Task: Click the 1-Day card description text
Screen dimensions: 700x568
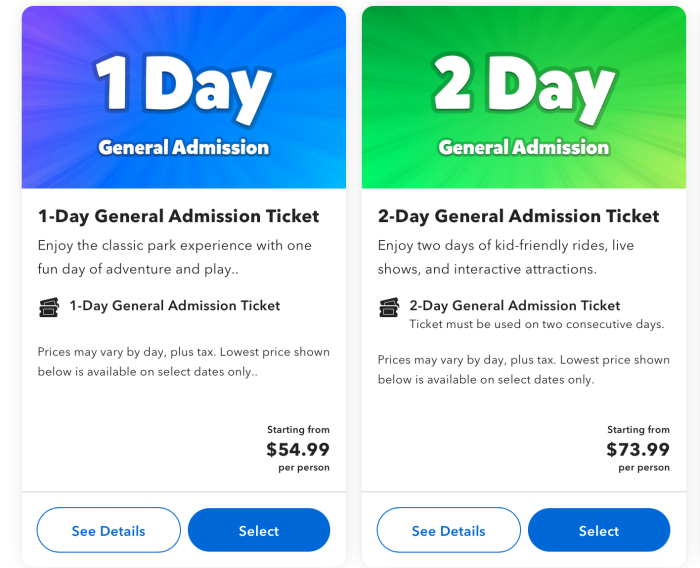Action: [175, 257]
